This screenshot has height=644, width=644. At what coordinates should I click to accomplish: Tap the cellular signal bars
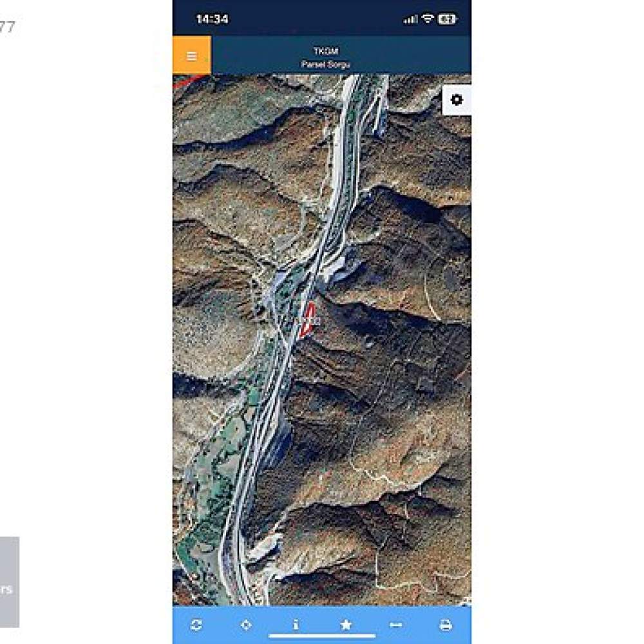tap(410, 19)
